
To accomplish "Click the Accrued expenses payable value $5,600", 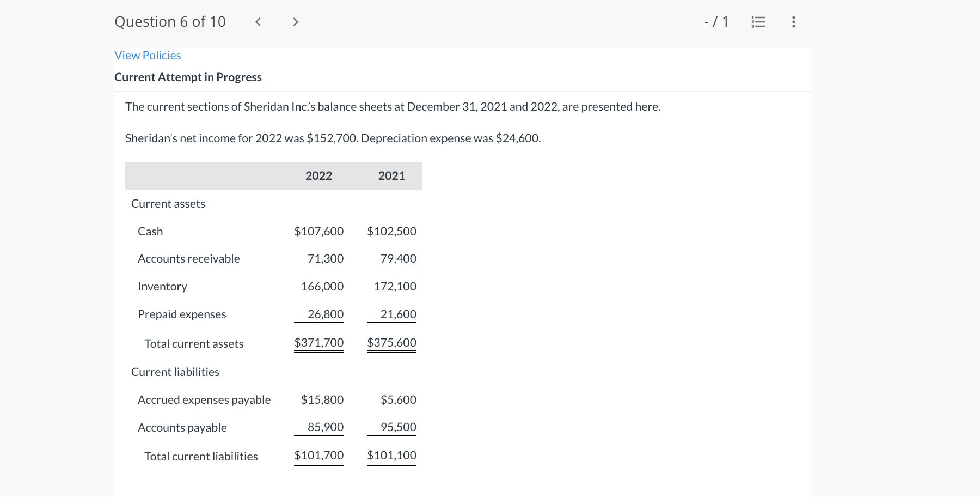I will (x=398, y=399).
